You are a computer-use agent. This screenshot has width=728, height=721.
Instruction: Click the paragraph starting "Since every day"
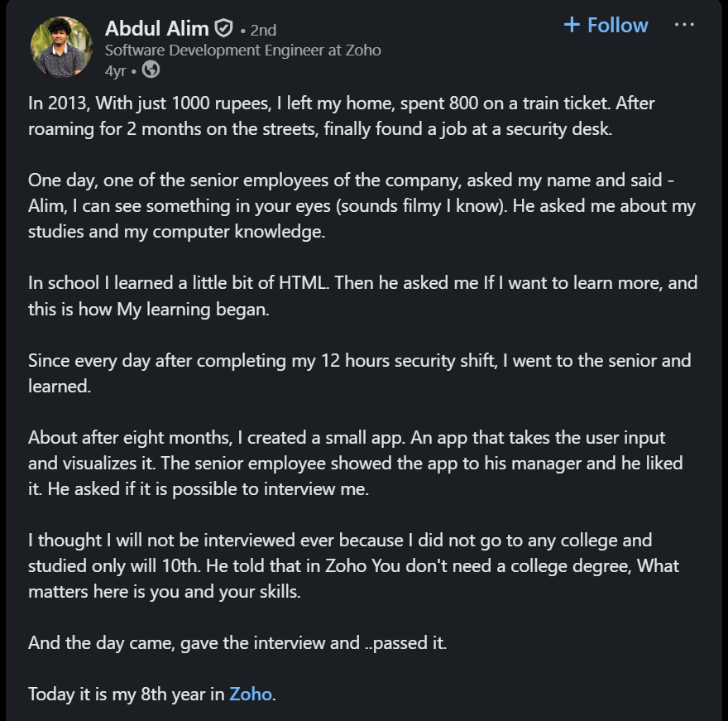tap(359, 373)
